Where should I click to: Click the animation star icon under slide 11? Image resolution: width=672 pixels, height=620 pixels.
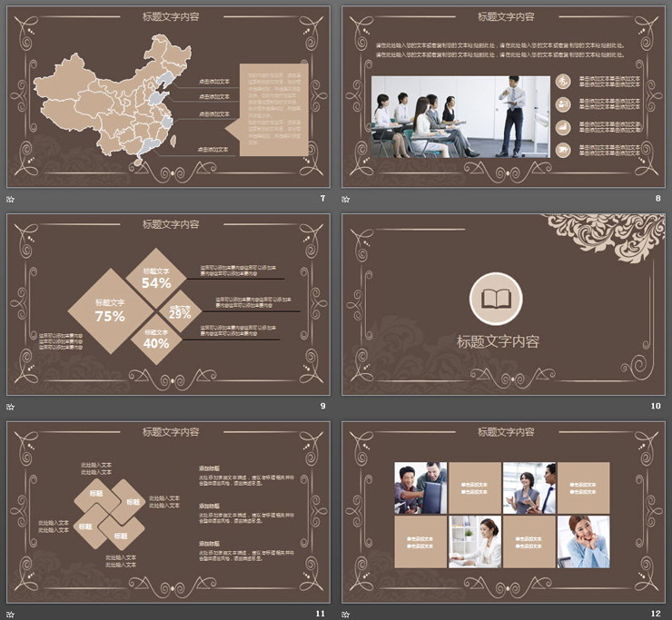tap(11, 613)
